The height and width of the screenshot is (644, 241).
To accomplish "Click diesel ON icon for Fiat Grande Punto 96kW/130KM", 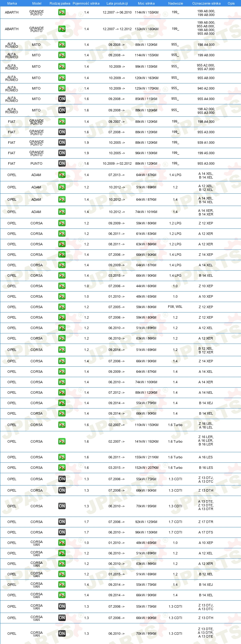I will click(x=62, y=153).
